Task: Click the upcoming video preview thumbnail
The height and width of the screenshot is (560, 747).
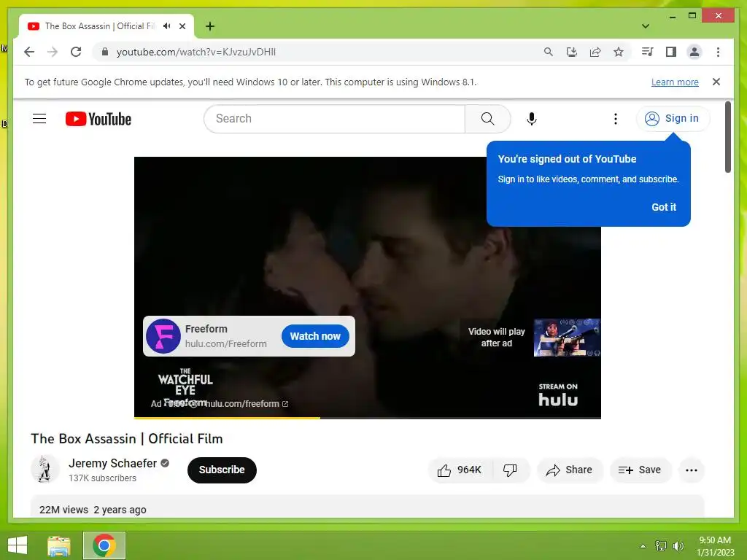Action: coord(567,338)
